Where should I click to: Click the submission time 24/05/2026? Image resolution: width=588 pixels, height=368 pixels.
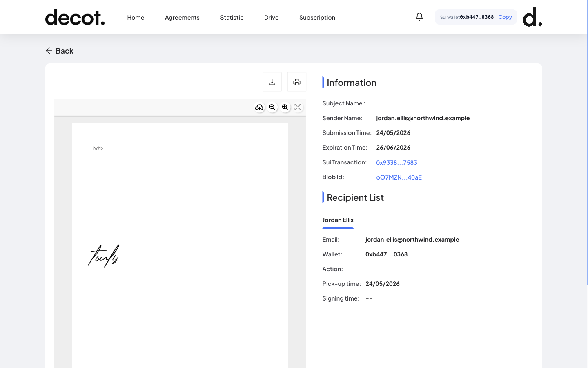tap(393, 133)
